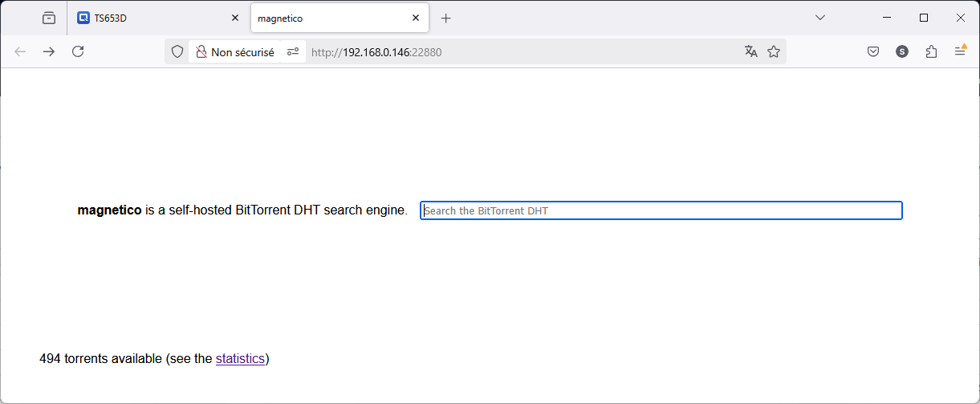Open the statistics link
This screenshot has width=980, height=404.
tap(240, 358)
